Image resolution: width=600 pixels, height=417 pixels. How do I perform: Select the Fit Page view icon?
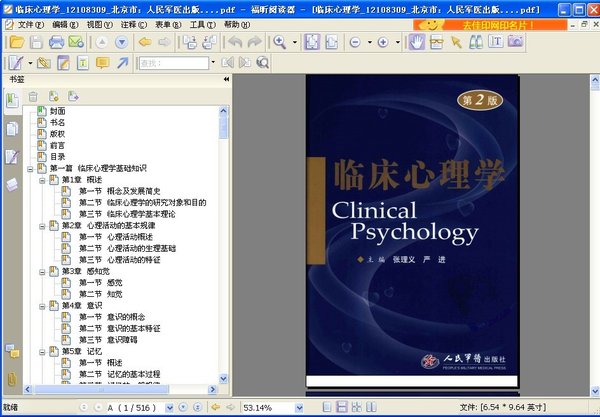pos(312,42)
